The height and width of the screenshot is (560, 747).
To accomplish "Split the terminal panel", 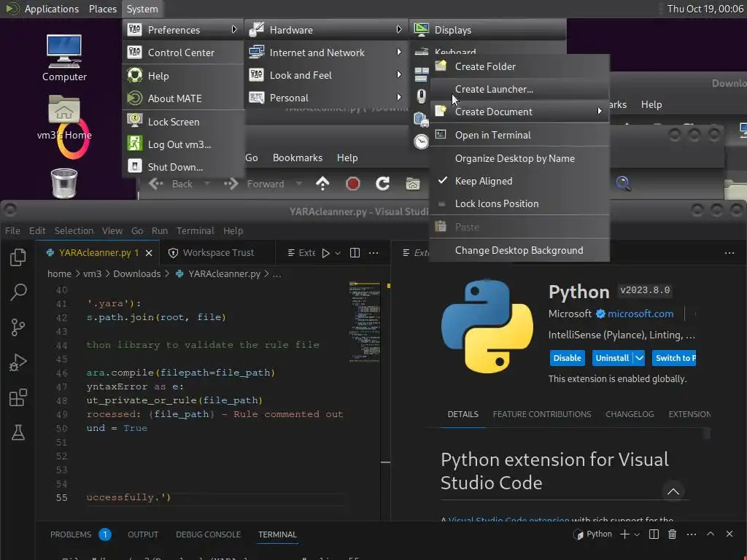I will click(x=654, y=534).
